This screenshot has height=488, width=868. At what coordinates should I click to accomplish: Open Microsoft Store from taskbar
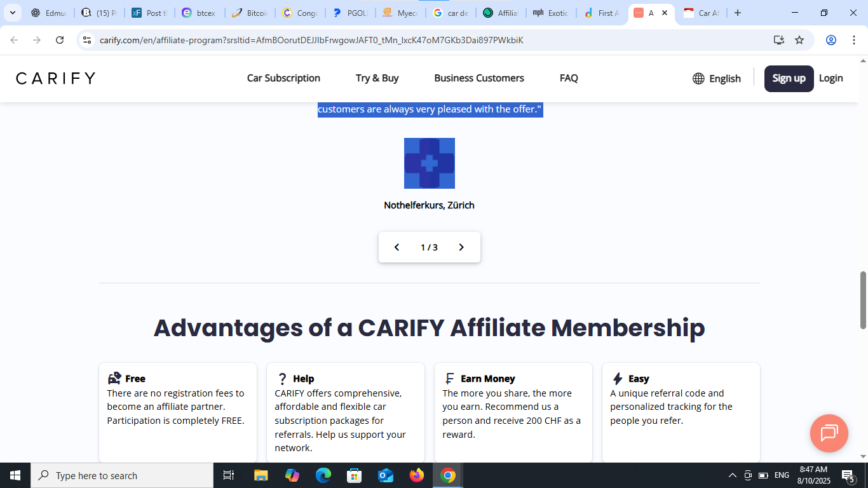click(355, 475)
